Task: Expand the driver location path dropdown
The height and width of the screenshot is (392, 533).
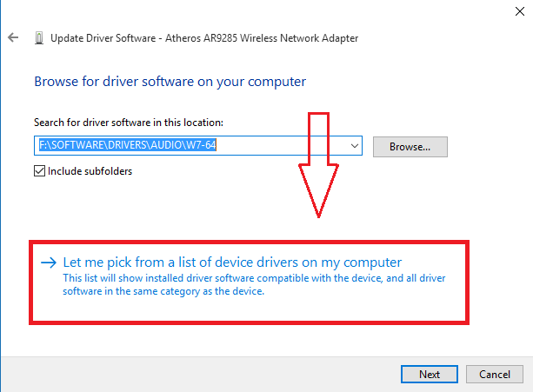Action: click(x=354, y=146)
